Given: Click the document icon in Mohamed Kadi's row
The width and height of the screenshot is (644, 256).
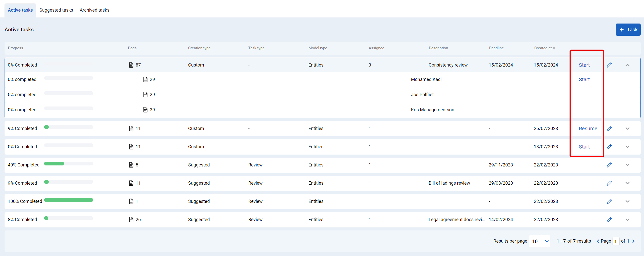Looking at the screenshot, I should [x=145, y=79].
